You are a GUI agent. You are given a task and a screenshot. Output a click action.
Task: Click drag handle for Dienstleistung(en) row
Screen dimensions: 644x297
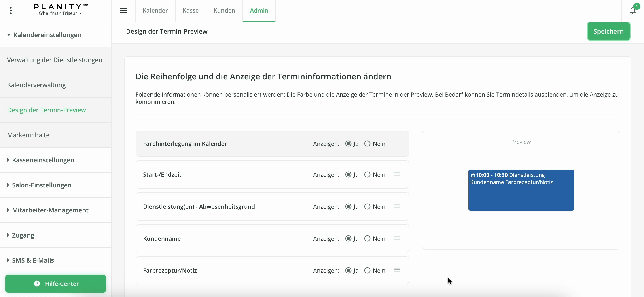[x=397, y=206]
